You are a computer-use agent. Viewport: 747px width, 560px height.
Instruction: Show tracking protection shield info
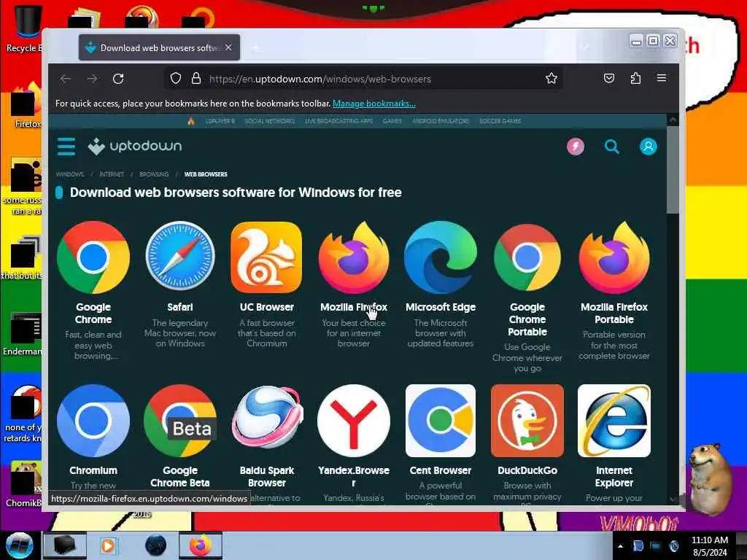tap(176, 79)
